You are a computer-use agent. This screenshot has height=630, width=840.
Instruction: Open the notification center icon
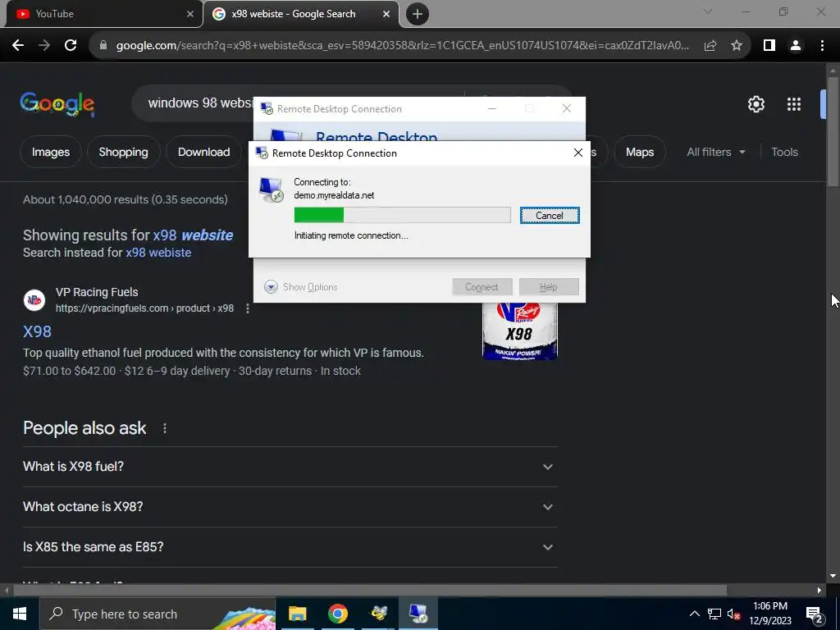pyautogui.click(x=815, y=614)
